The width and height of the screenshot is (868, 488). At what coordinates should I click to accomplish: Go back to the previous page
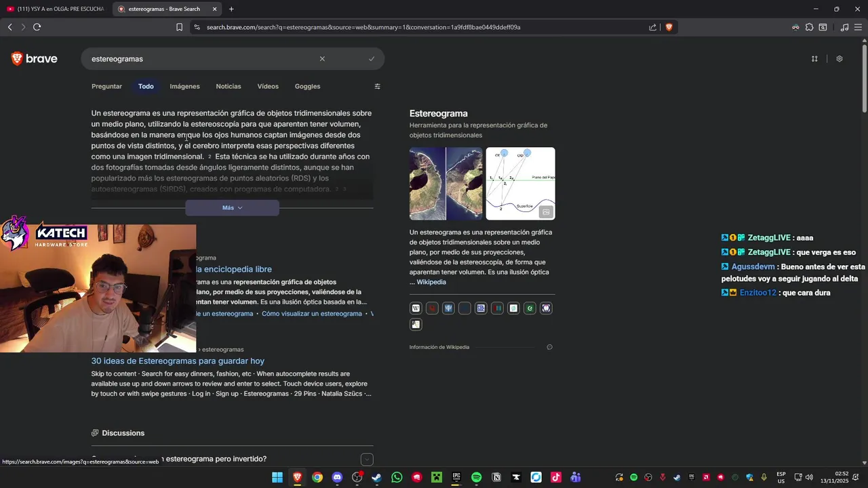pos(9,27)
